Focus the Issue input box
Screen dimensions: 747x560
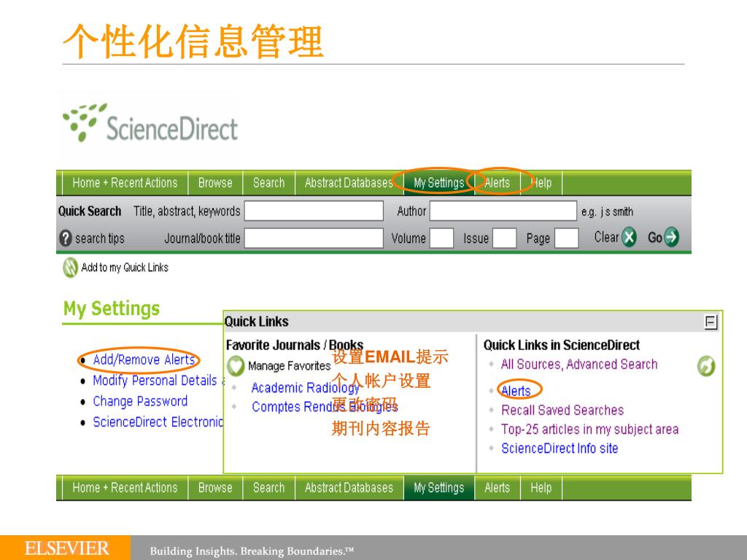pos(505,238)
